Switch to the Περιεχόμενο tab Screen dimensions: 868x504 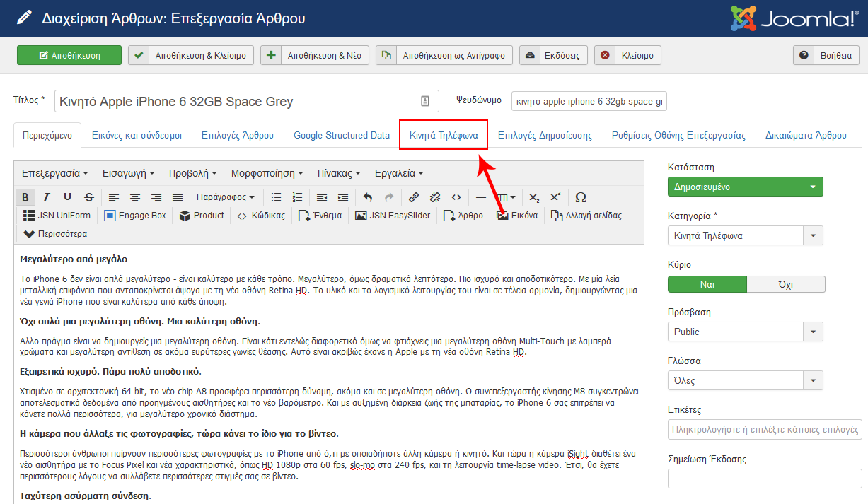pos(47,136)
